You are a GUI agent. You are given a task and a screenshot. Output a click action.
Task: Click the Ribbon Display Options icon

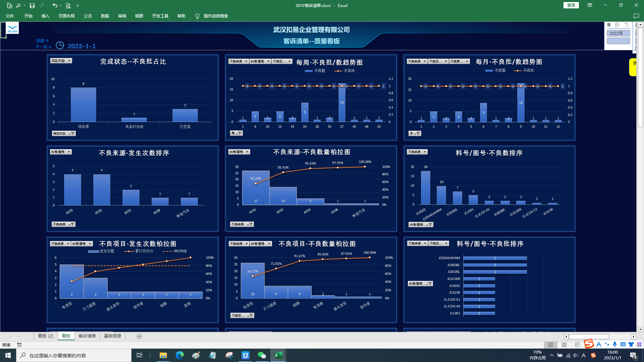590,5
